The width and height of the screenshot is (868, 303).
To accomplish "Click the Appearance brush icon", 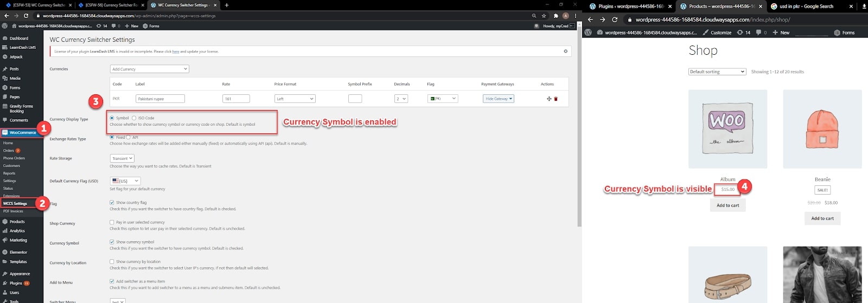I will coord(5,274).
